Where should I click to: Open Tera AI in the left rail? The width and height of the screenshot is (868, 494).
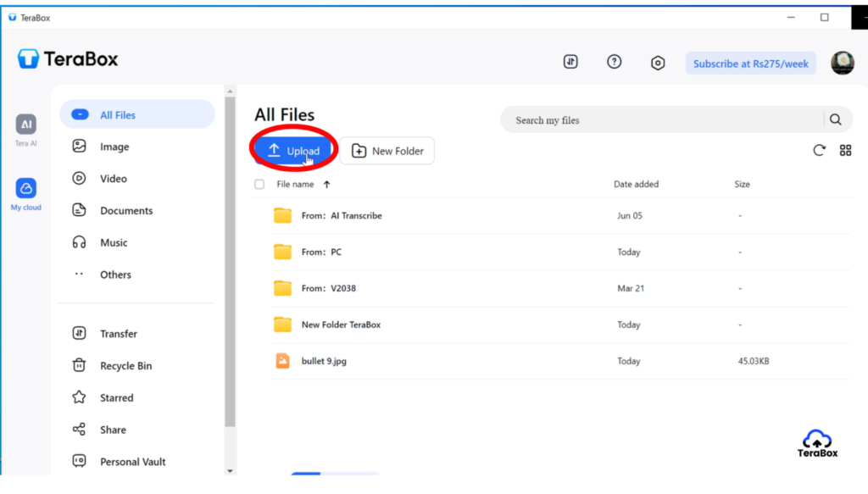(x=26, y=130)
